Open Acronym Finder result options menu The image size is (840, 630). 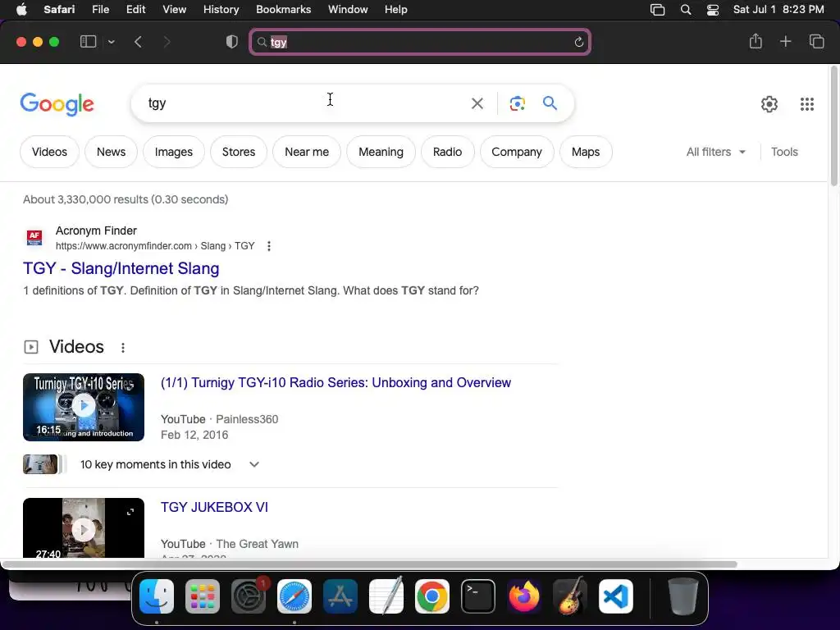[269, 246]
